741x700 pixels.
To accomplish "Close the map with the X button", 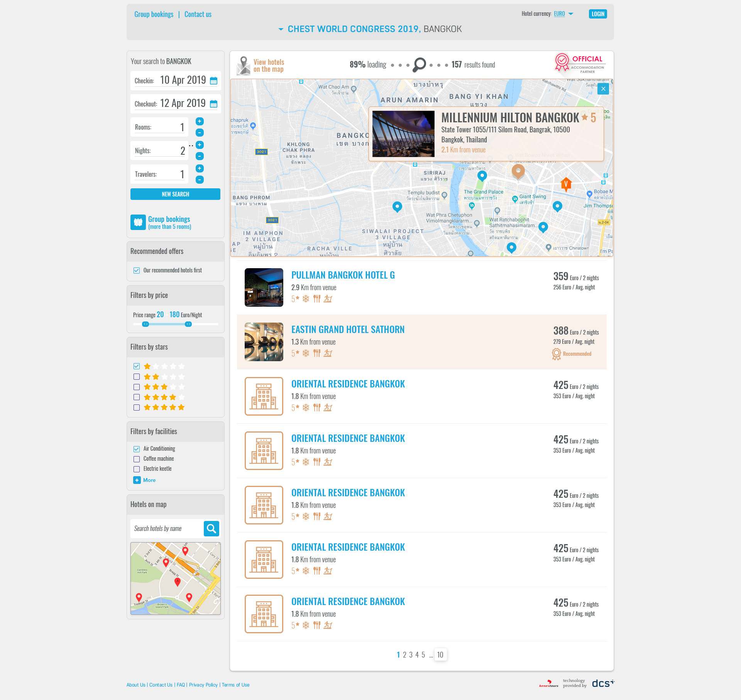I will pyautogui.click(x=603, y=89).
